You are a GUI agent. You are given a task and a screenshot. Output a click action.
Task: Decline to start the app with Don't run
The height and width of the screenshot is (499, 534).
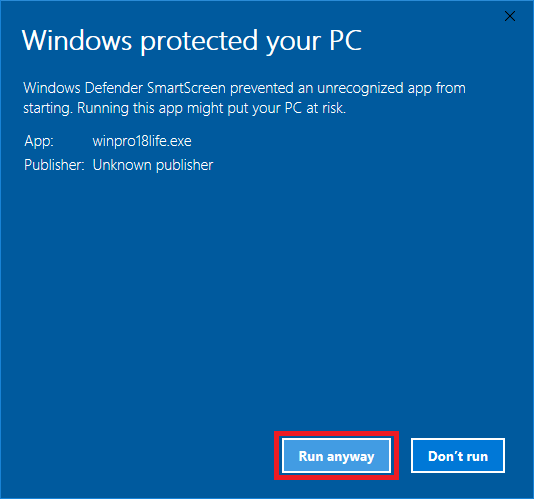pos(458,456)
